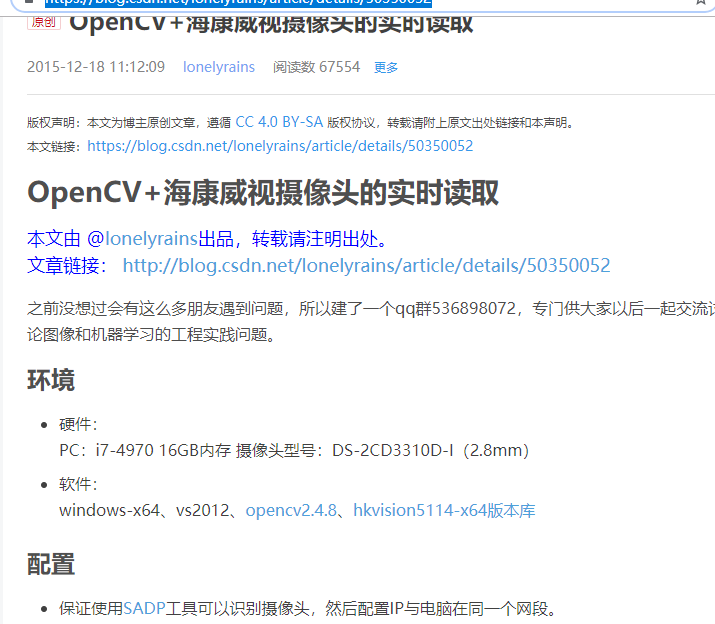The image size is (715, 624).
Task: Click the 阅读数 67554 read count
Action: tap(316, 67)
